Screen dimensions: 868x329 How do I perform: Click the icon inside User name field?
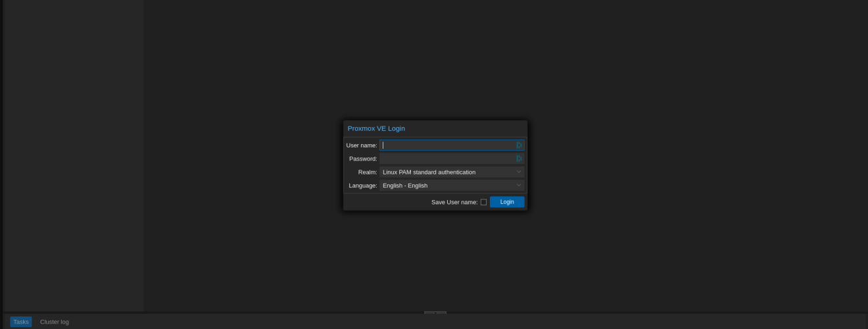click(x=519, y=145)
